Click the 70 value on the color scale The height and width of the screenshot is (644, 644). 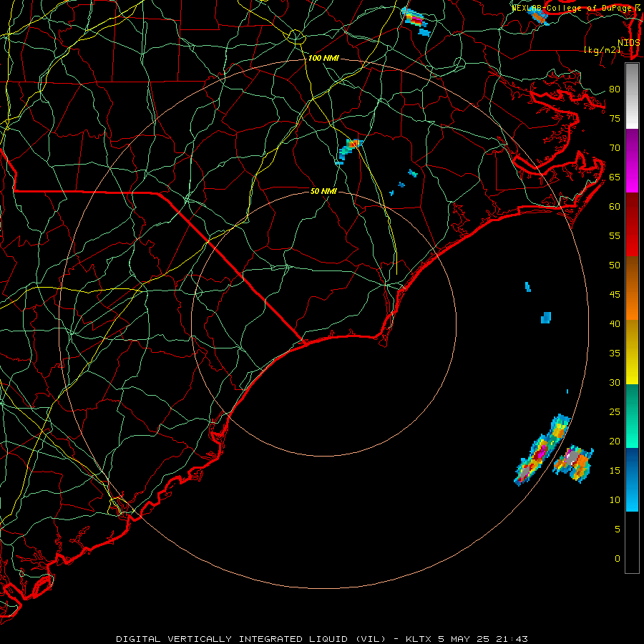[615, 148]
